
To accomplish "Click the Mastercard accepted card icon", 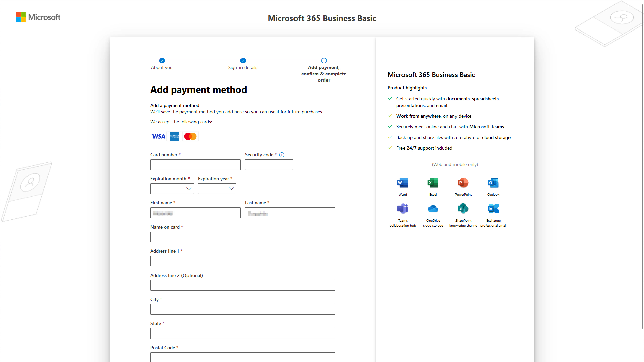I will [x=190, y=136].
